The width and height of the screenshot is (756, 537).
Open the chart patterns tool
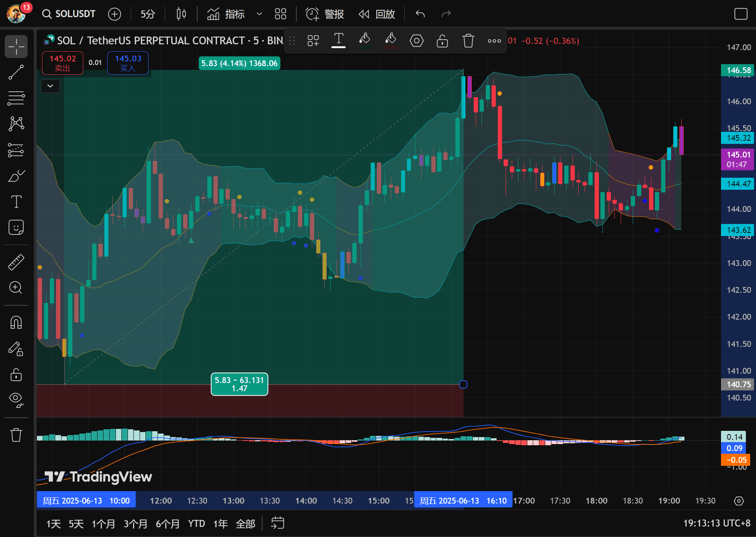[x=16, y=124]
